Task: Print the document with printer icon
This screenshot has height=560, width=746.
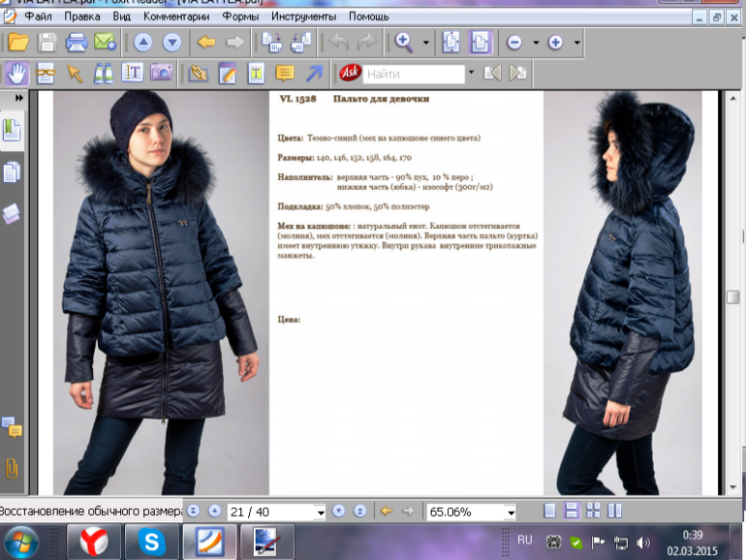Action: tap(76, 42)
